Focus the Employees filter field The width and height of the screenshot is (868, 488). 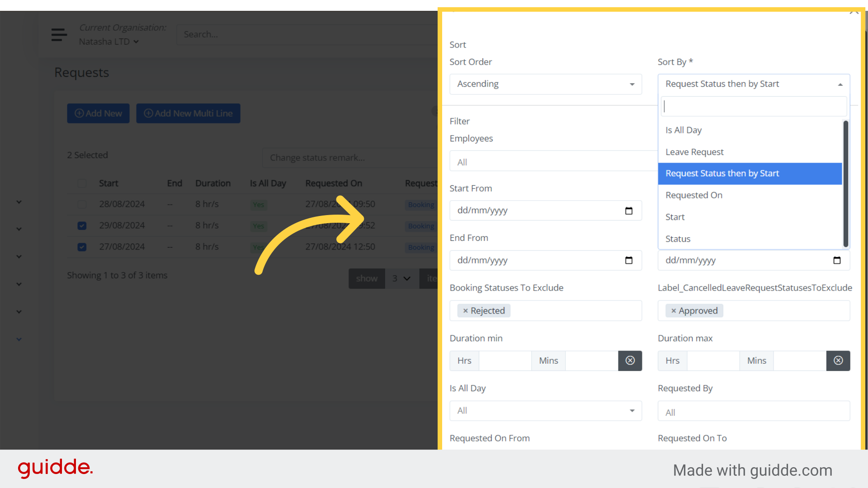pos(553,161)
